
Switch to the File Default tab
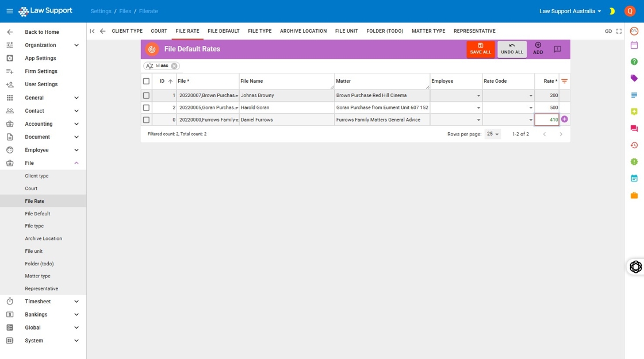click(x=224, y=31)
